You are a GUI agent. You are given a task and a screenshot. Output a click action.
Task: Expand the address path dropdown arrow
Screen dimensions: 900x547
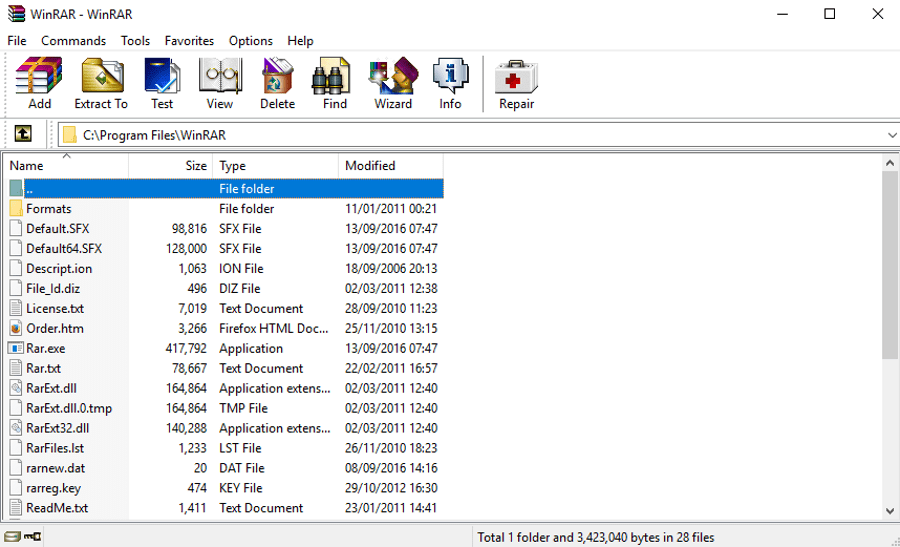(x=892, y=135)
